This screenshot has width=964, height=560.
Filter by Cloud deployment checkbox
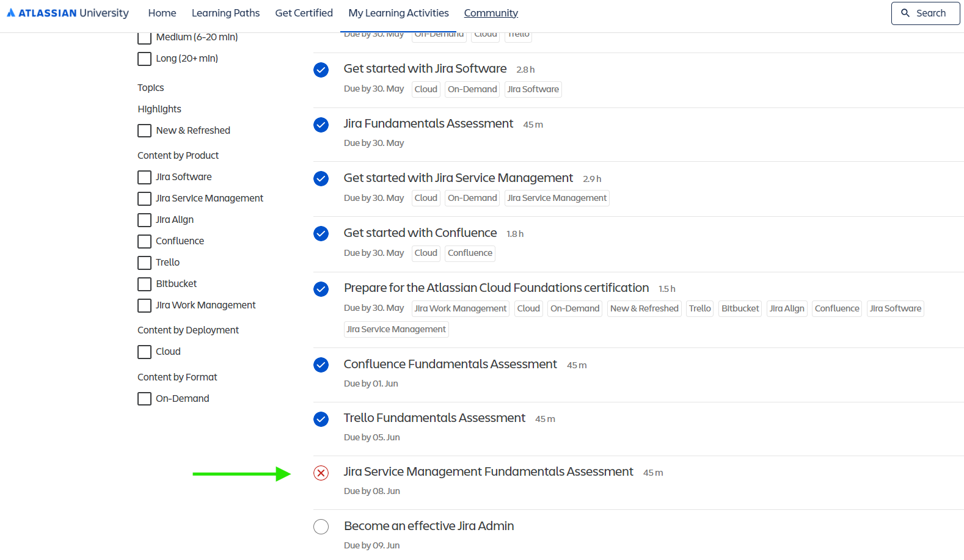[145, 352]
